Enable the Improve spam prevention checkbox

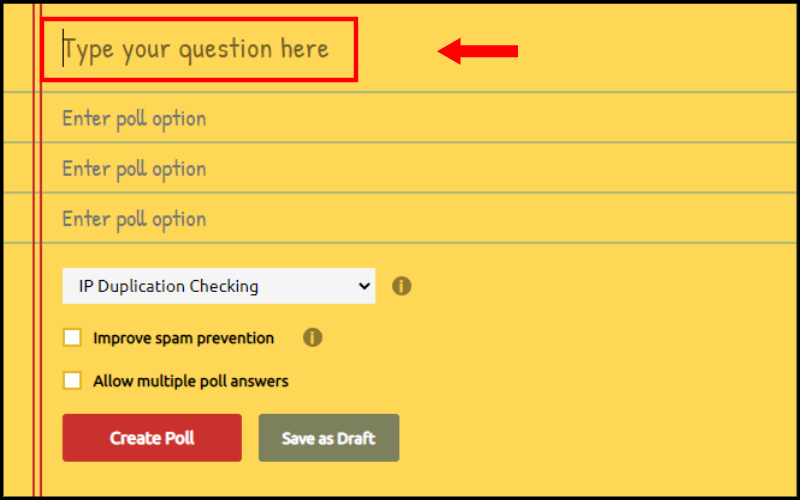pos(72,337)
